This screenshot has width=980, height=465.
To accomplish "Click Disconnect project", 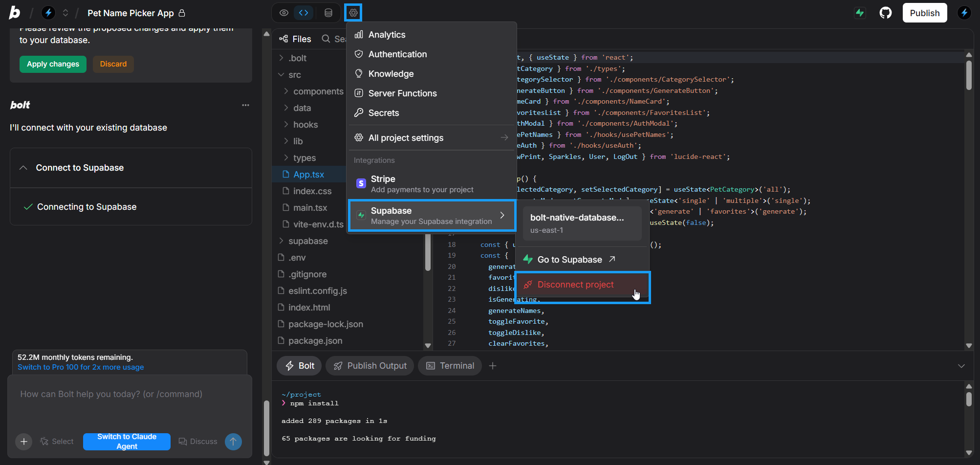I will point(575,285).
